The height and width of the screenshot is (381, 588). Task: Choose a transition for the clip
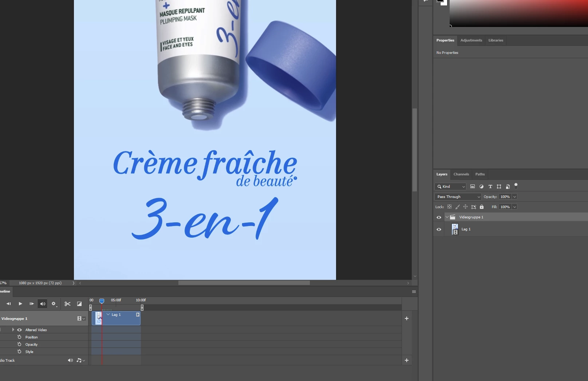point(79,304)
